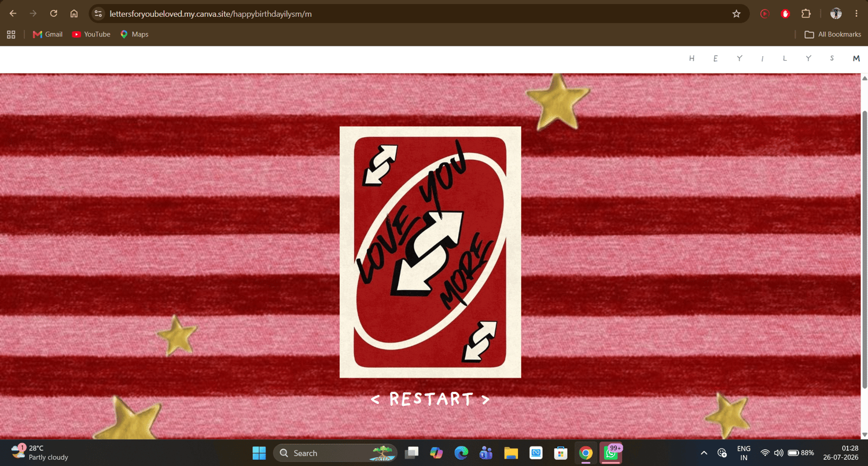Open the Windows Start menu
Image resolution: width=868 pixels, height=466 pixels.
pos(259,453)
